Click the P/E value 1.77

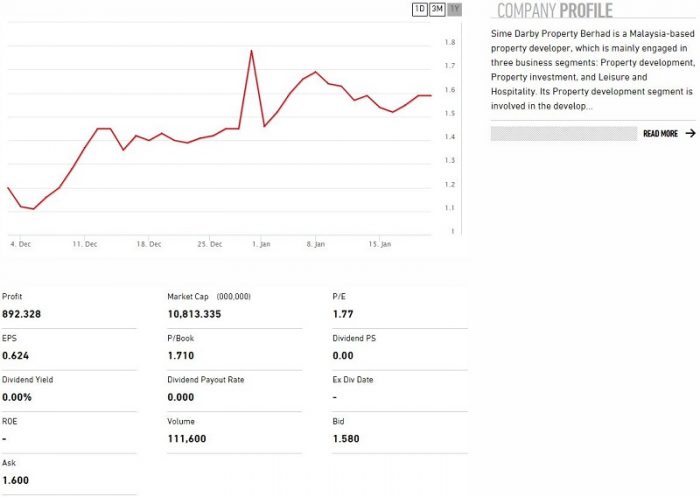click(342, 314)
